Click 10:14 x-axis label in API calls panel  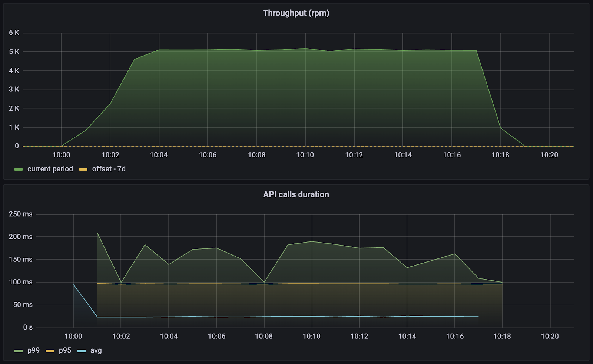407,336
